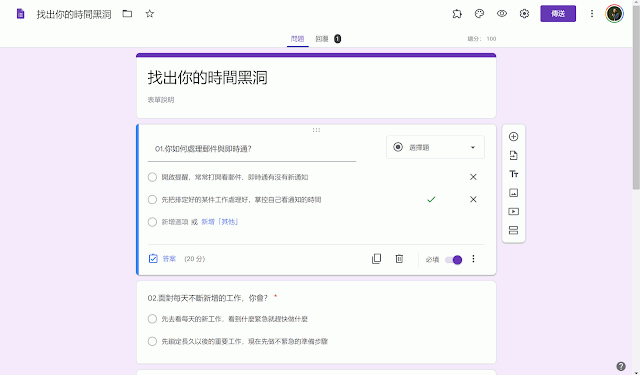Remove the second option with checkmark
Image resolution: width=640 pixels, height=375 pixels.
click(x=473, y=200)
